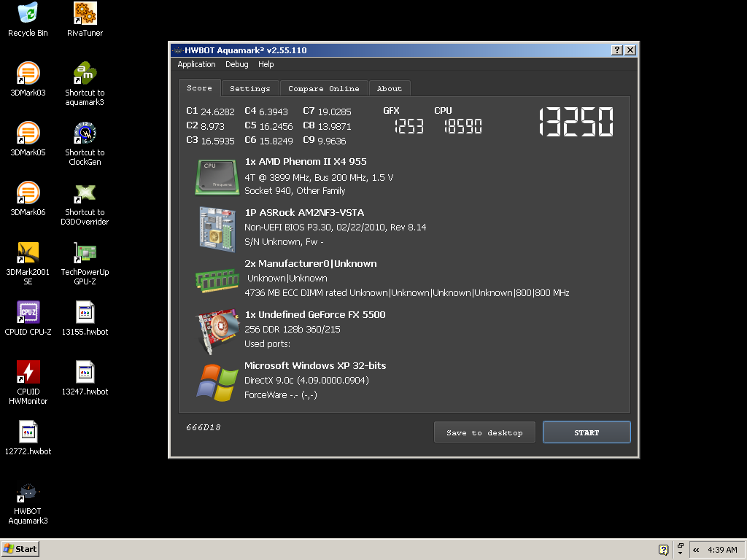Click the graphics card icon for GeForce FX 5500

(217, 331)
